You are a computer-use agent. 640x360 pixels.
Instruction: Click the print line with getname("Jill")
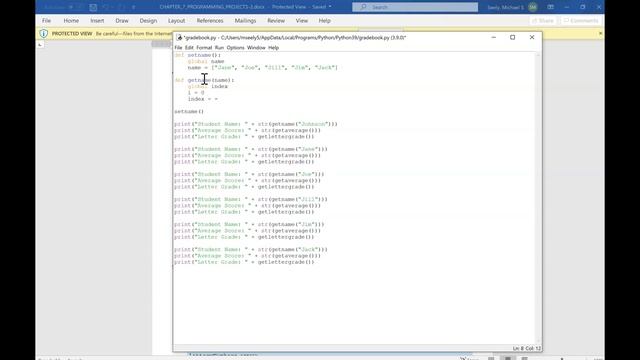[251, 199]
